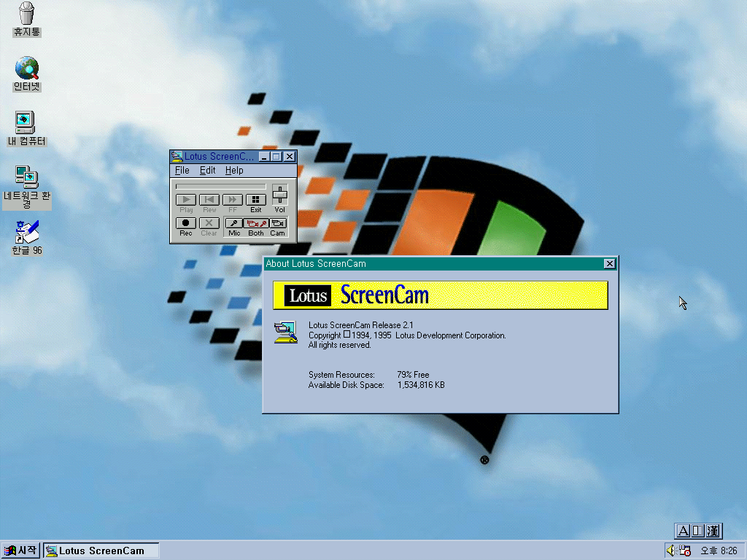This screenshot has width=747, height=560.
Task: Click the Lotus logo in About banner
Action: (x=307, y=296)
